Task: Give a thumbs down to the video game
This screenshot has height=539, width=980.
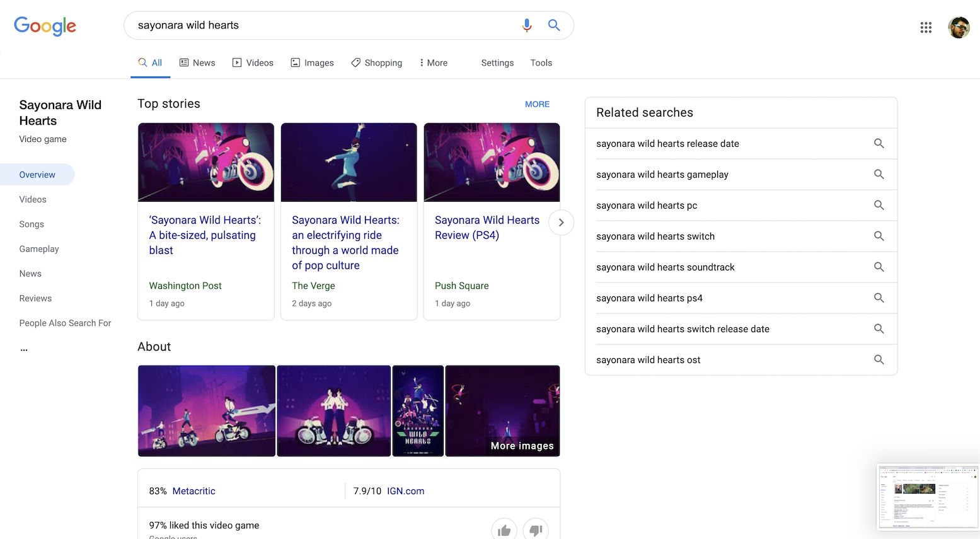Action: tap(535, 530)
